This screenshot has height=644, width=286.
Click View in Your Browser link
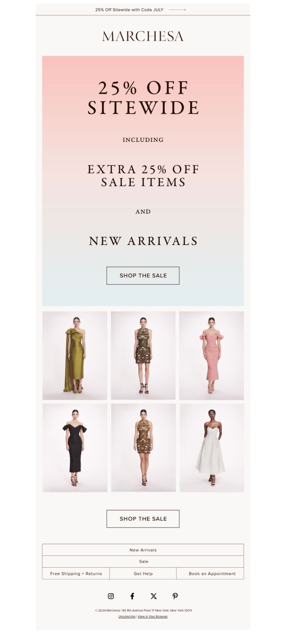click(153, 617)
